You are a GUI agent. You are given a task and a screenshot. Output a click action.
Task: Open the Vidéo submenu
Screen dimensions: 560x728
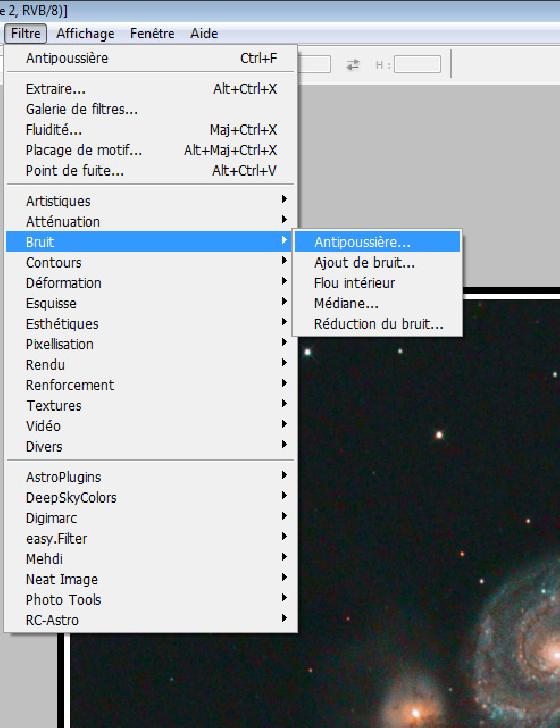[151, 426]
